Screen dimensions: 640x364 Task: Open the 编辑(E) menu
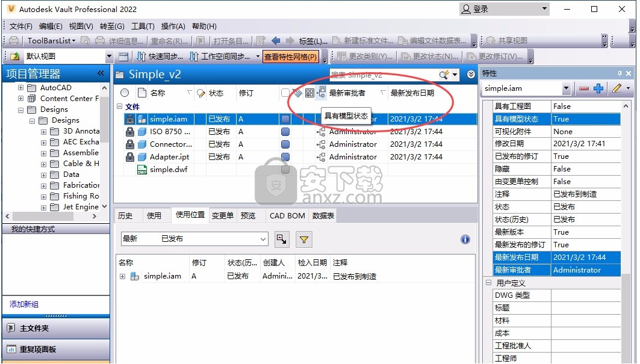(51, 26)
